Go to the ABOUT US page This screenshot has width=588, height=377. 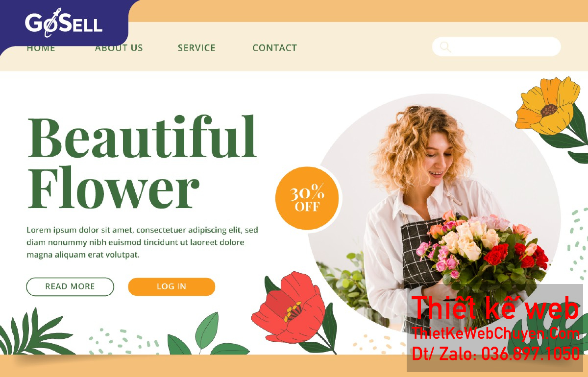[x=119, y=48]
